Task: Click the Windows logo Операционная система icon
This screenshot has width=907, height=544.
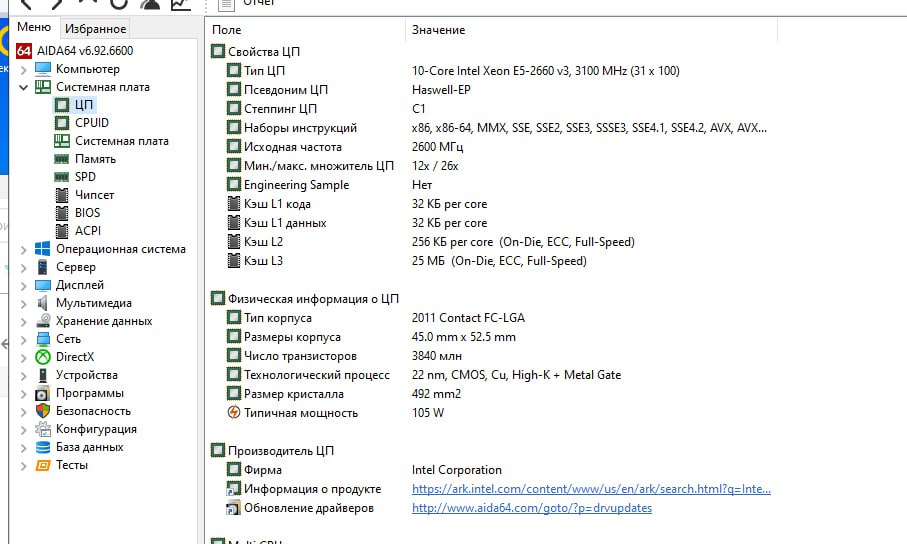Action: [43, 249]
